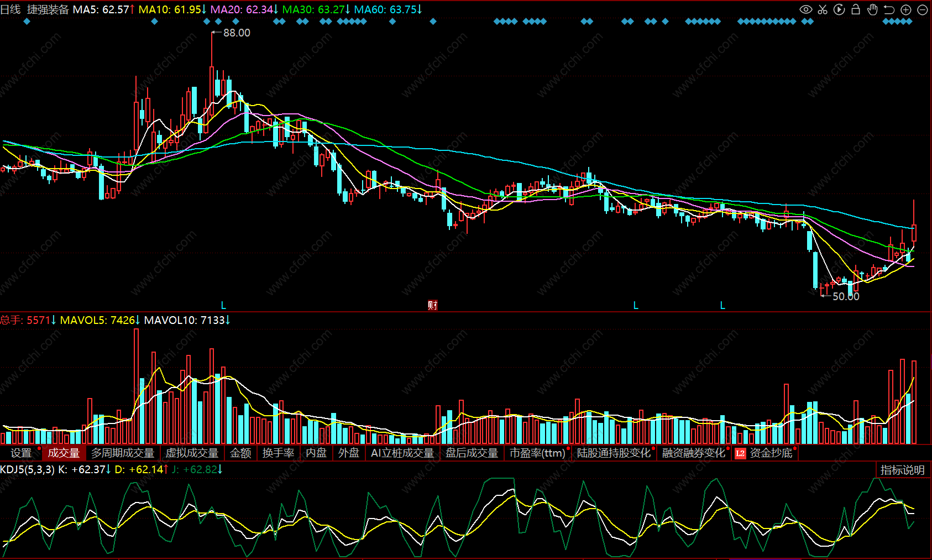
Task: Click the K: +62.37 value
Action: pos(85,469)
